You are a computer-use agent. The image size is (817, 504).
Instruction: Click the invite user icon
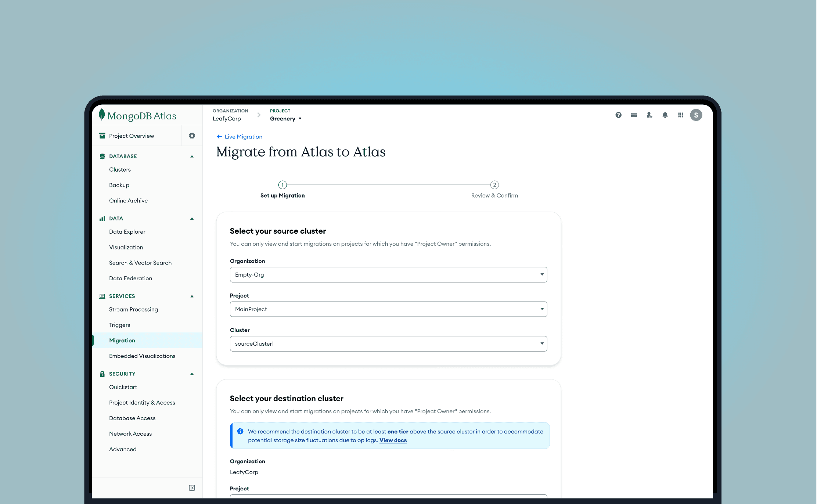(x=649, y=115)
